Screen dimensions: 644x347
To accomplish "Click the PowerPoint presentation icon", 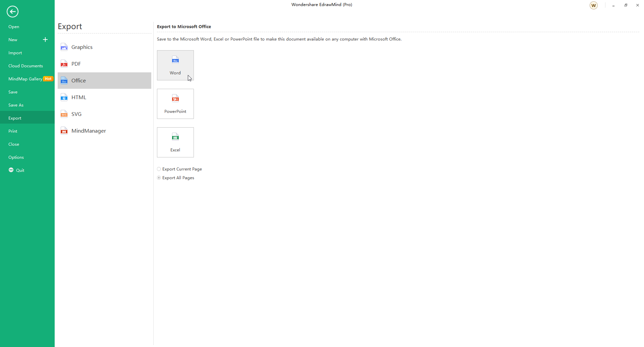I will coord(175,98).
